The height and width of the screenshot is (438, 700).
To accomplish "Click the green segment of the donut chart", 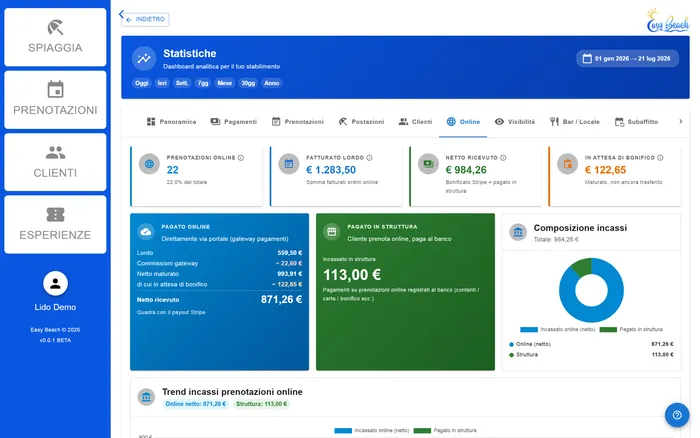I will (x=582, y=267).
